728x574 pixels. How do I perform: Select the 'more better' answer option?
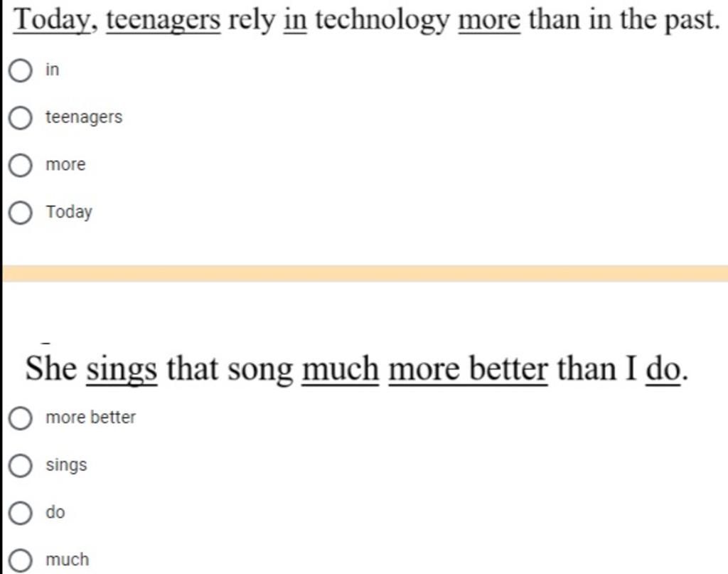(21, 418)
